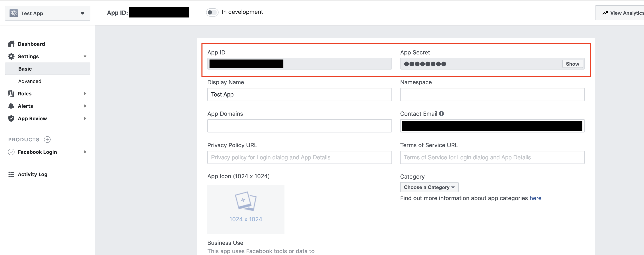Click the Alerts bell icon
This screenshot has width=644, height=255.
coord(11,106)
